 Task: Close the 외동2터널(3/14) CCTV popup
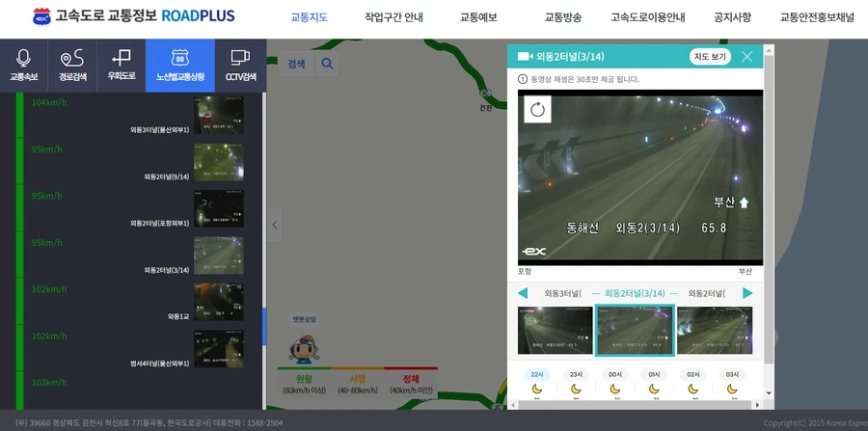pyautogui.click(x=746, y=57)
